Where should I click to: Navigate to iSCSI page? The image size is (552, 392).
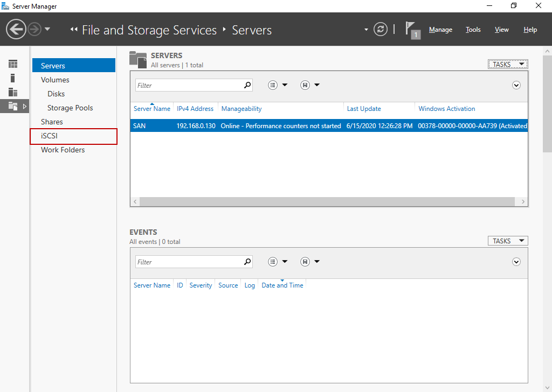click(49, 136)
